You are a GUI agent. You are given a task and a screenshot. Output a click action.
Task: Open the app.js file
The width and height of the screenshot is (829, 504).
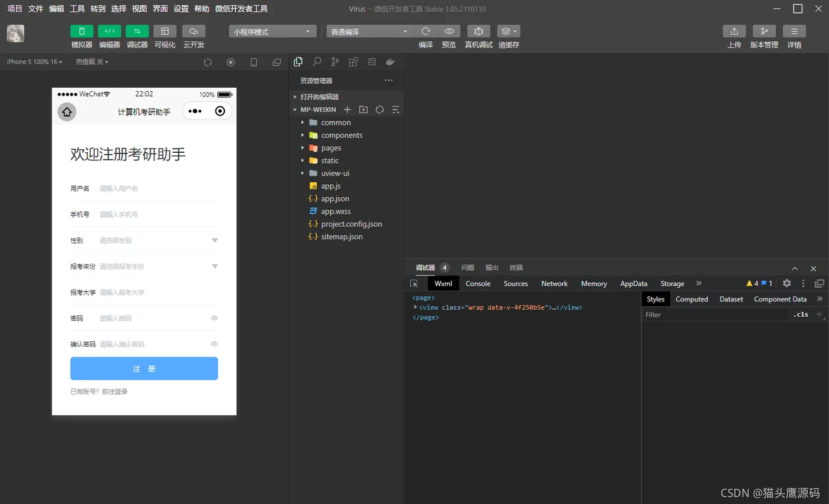point(346,186)
